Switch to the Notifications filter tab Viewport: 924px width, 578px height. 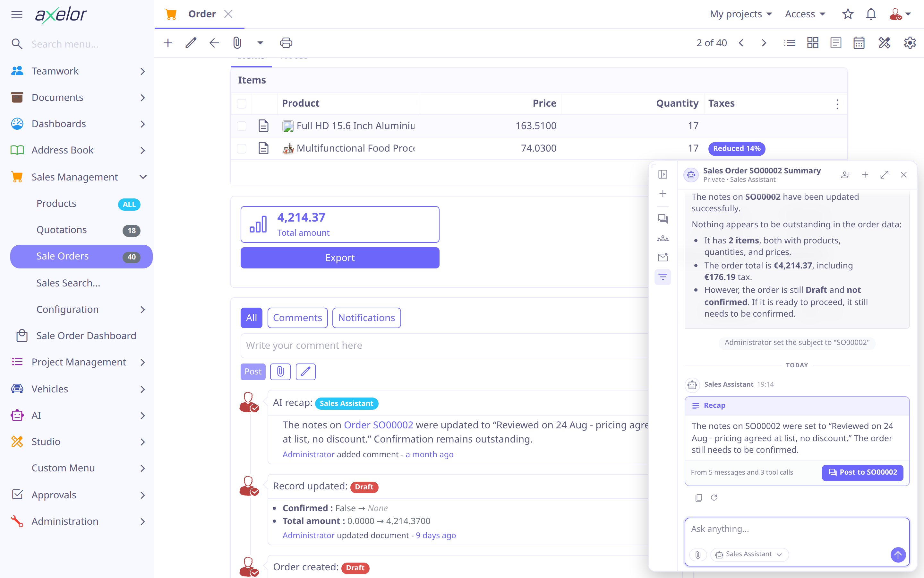click(x=366, y=318)
